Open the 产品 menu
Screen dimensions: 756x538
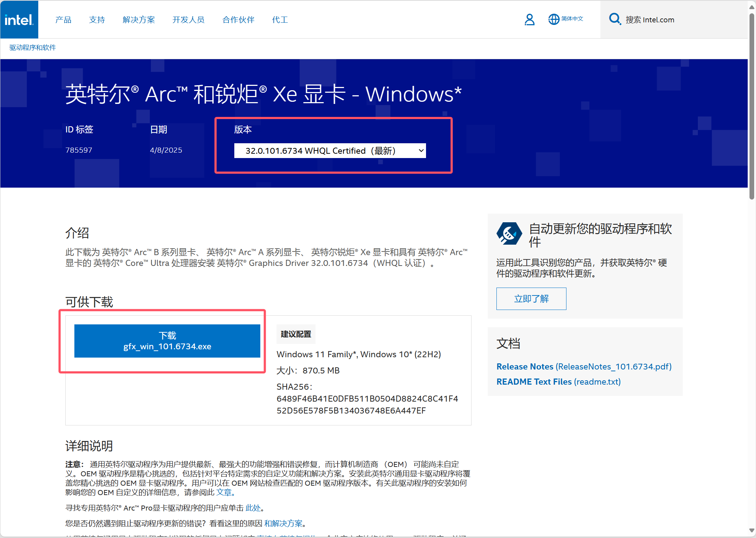[x=63, y=20]
